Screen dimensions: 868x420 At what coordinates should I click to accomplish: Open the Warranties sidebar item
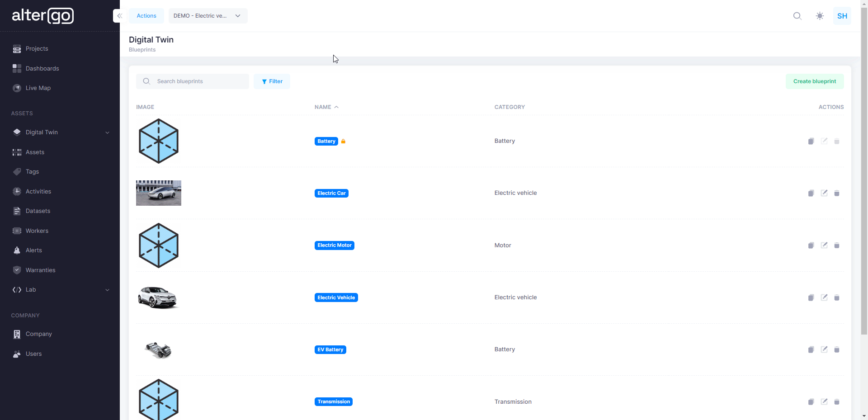coord(40,270)
